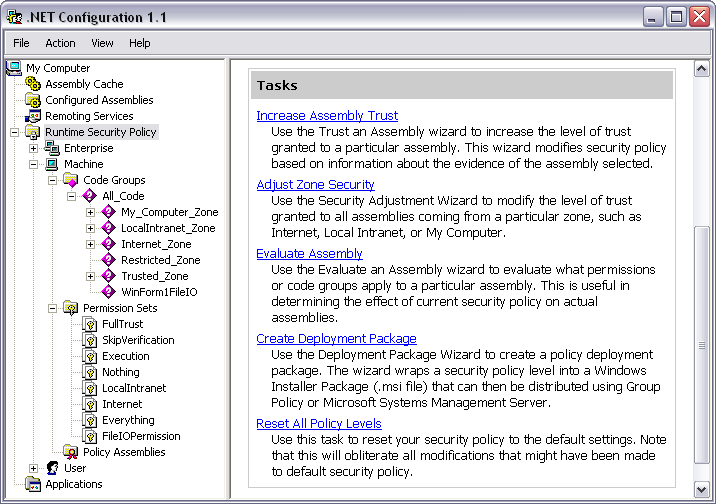Click the scrollbar down arrow
This screenshot has height=504, width=716.
pyautogui.click(x=701, y=489)
